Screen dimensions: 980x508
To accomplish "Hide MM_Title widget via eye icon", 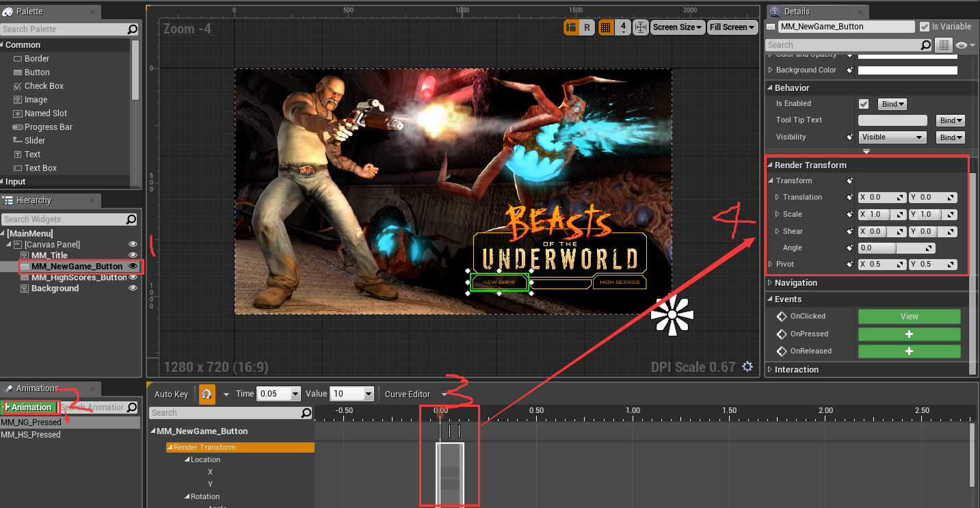I will [x=133, y=256].
